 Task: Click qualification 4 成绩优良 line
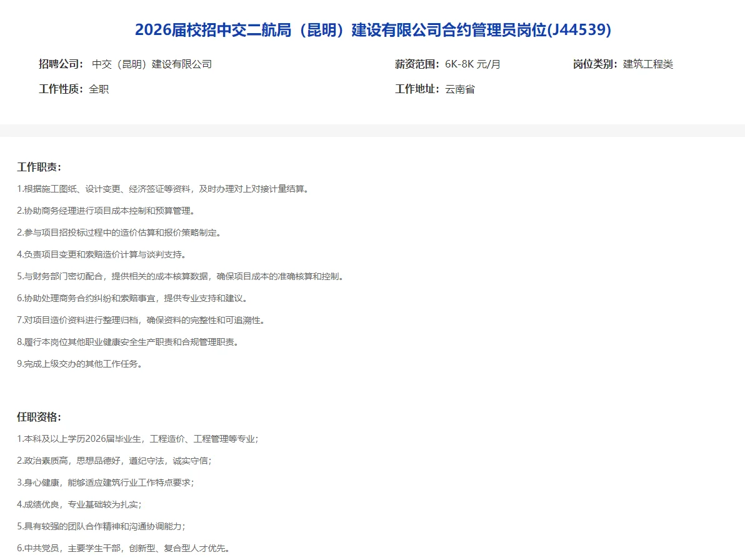(79, 504)
